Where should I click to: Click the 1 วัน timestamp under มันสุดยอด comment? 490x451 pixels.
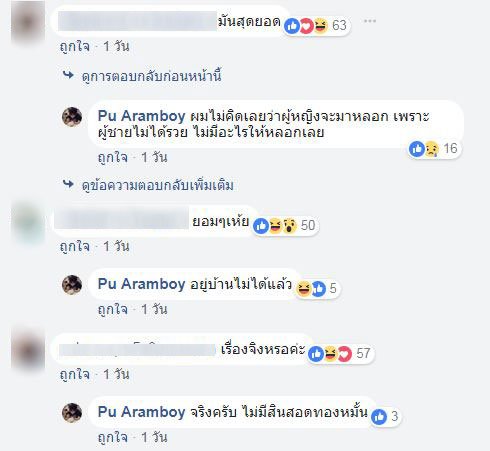point(116,46)
